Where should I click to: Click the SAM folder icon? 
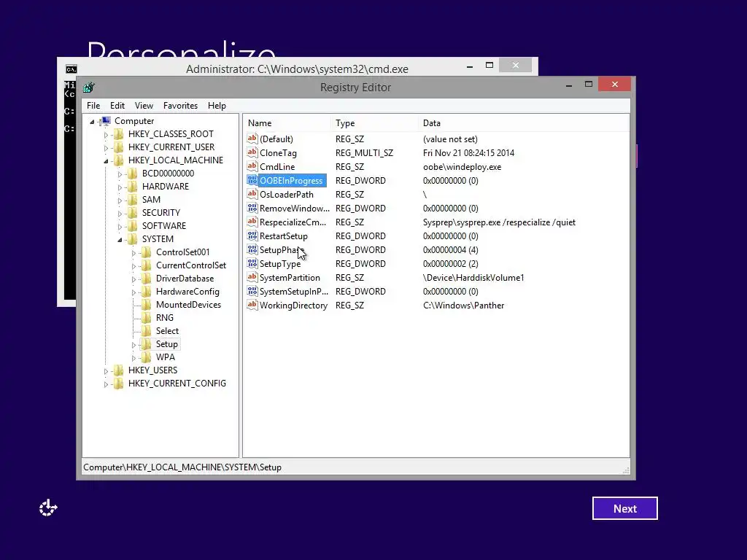click(x=132, y=200)
